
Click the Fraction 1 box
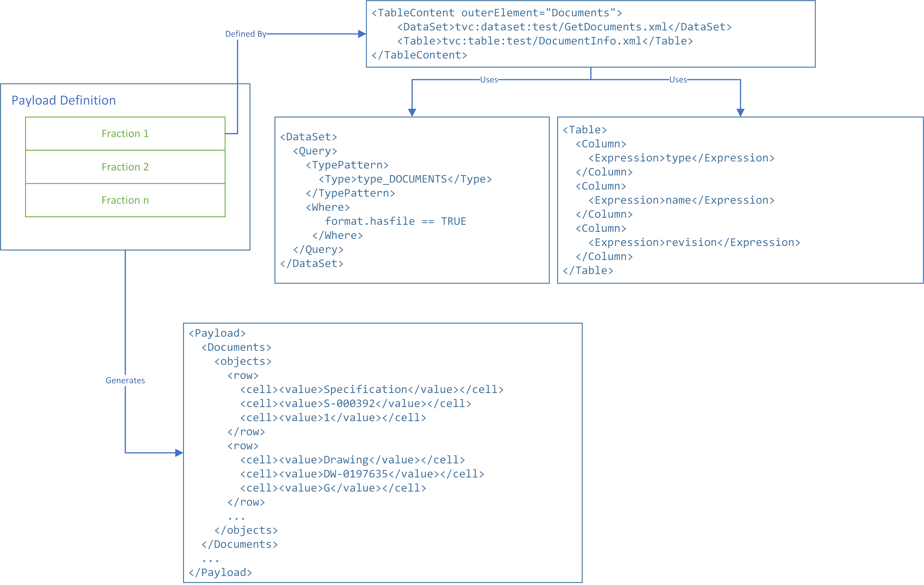(125, 133)
